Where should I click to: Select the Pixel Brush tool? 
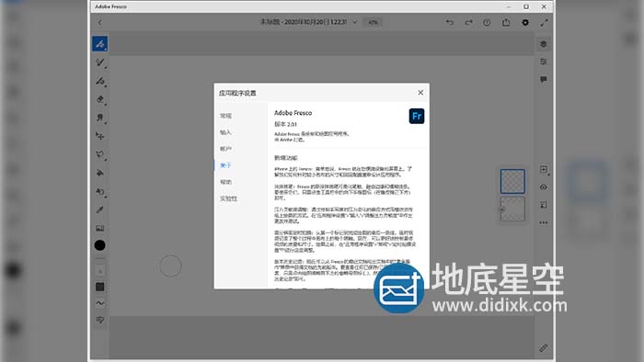[x=99, y=44]
